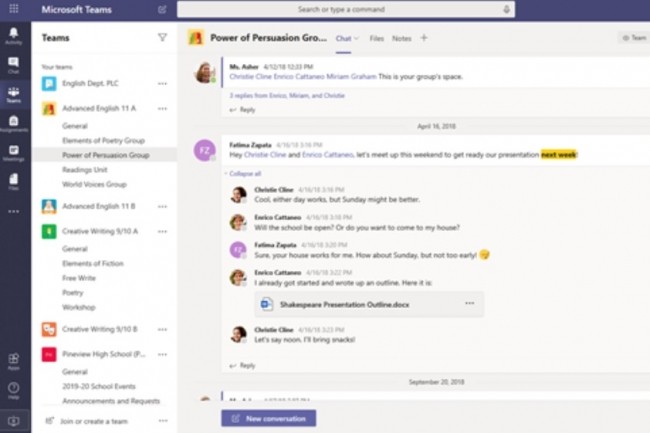
Task: Expand 3 replies from Enrico, Miriam, and Christie
Action: pyautogui.click(x=287, y=96)
